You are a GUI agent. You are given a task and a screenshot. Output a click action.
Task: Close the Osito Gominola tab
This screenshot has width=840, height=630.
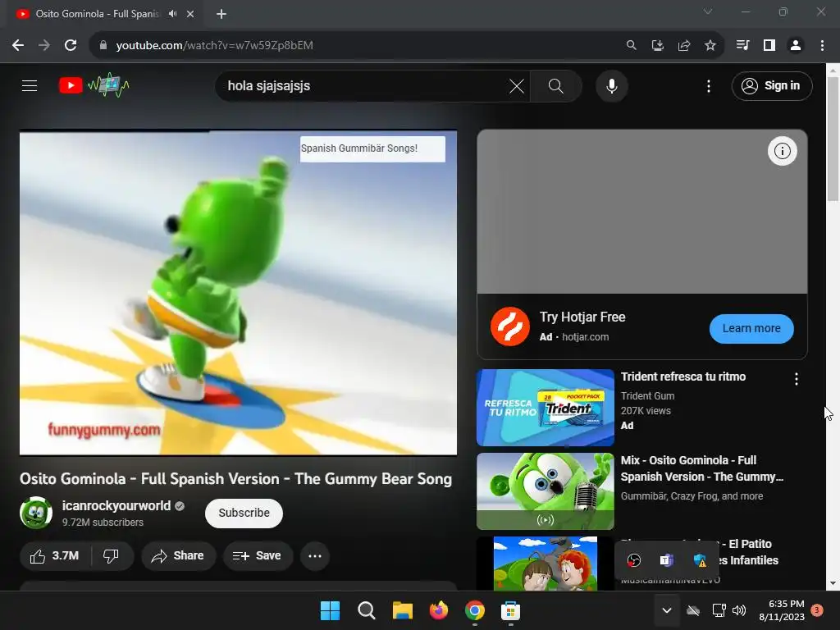(190, 14)
